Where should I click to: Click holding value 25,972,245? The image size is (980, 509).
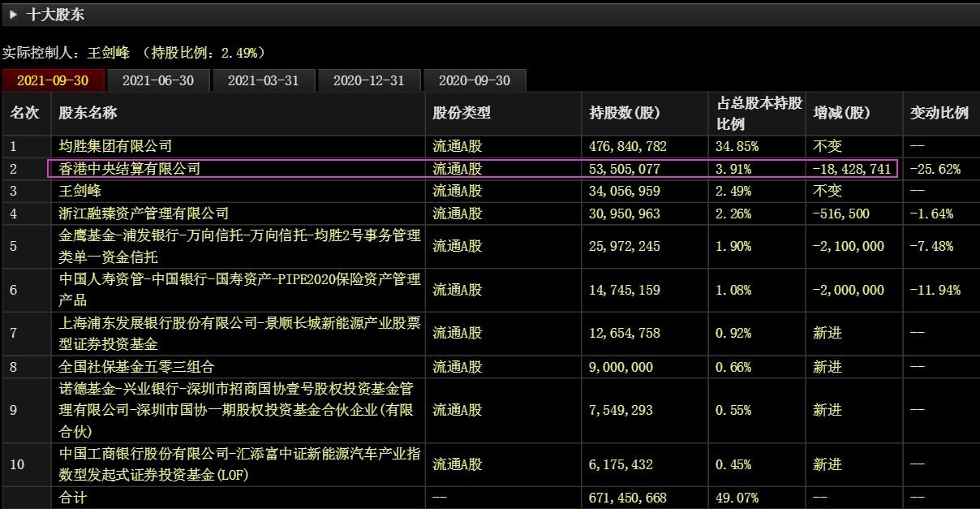[625, 246]
